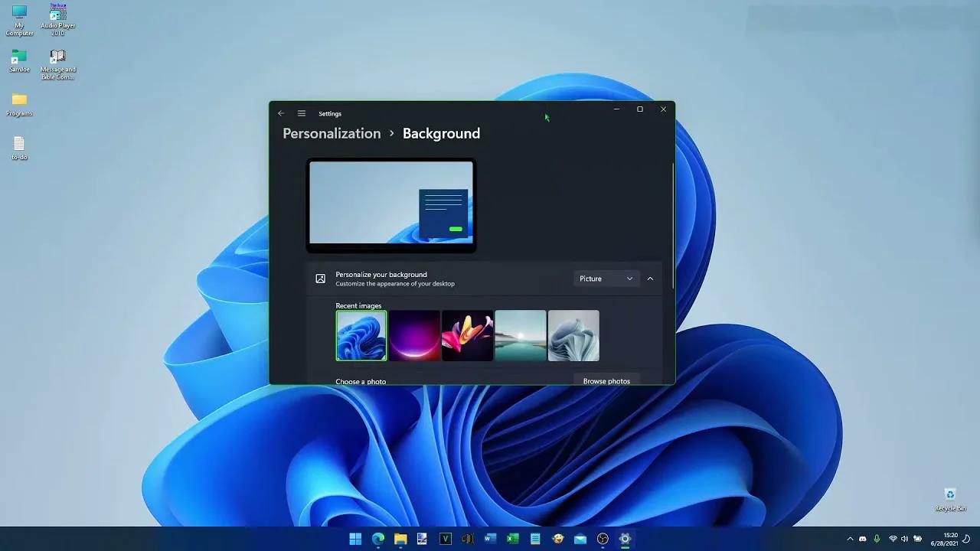Open OBS Studio from the taskbar
The height and width of the screenshot is (551, 980).
603,538
